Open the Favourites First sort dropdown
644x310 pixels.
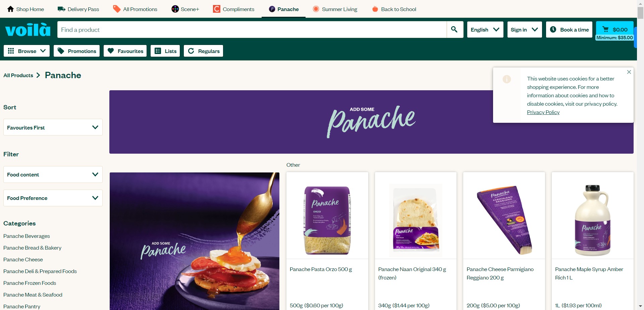coord(53,127)
